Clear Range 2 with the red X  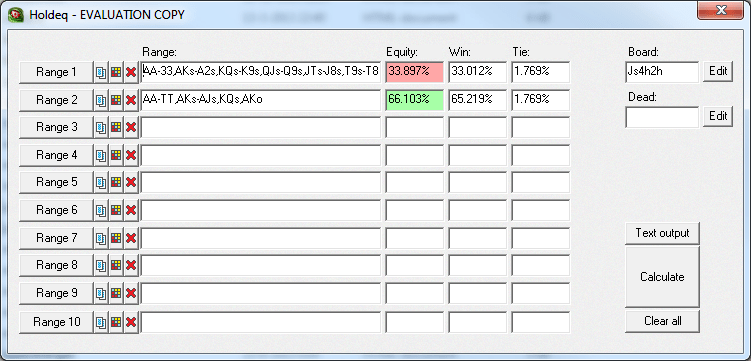131,100
